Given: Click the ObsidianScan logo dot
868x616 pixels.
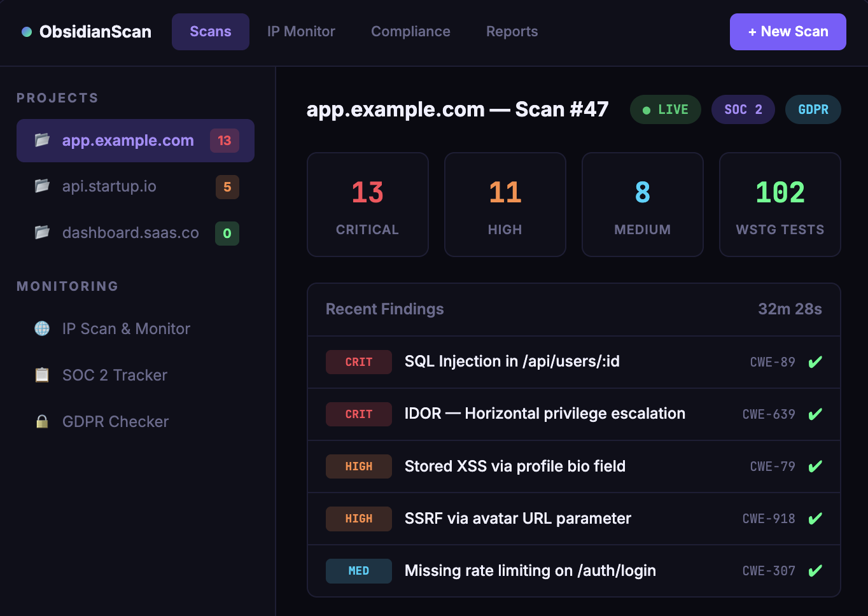Looking at the screenshot, I should coord(27,32).
